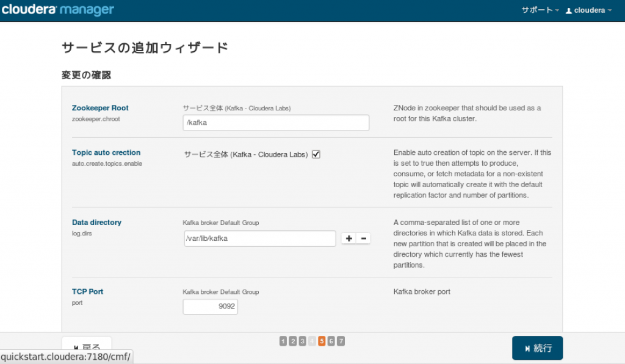Jump to wizard step 6
The height and width of the screenshot is (364, 625).
(331, 341)
